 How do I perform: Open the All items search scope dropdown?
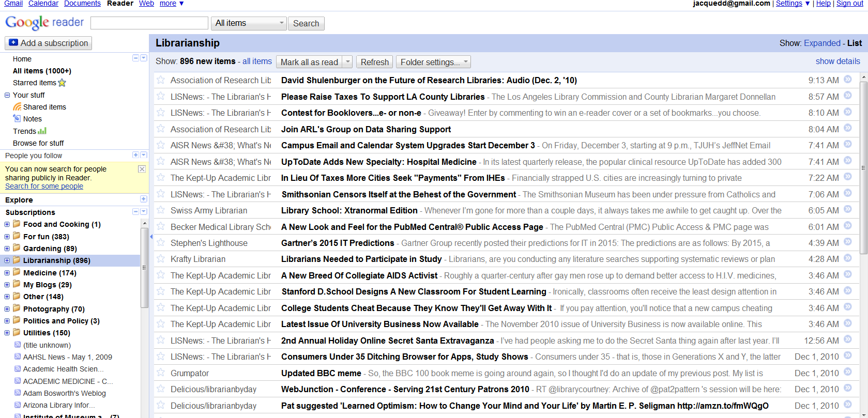(x=249, y=23)
